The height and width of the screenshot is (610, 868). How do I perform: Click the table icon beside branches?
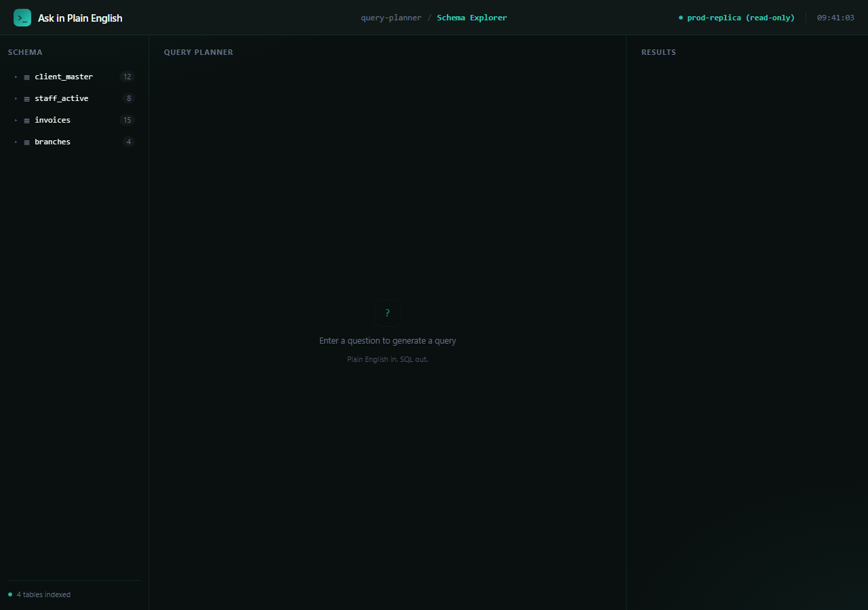point(27,142)
